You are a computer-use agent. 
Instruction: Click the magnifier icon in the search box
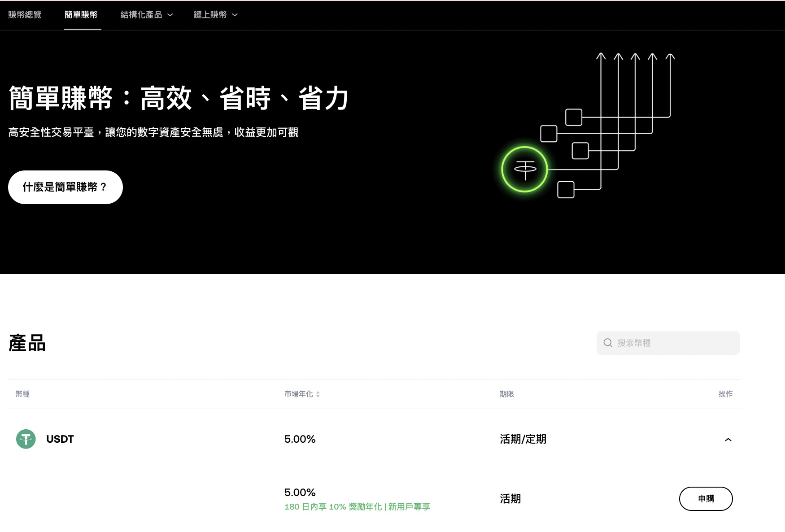point(608,342)
